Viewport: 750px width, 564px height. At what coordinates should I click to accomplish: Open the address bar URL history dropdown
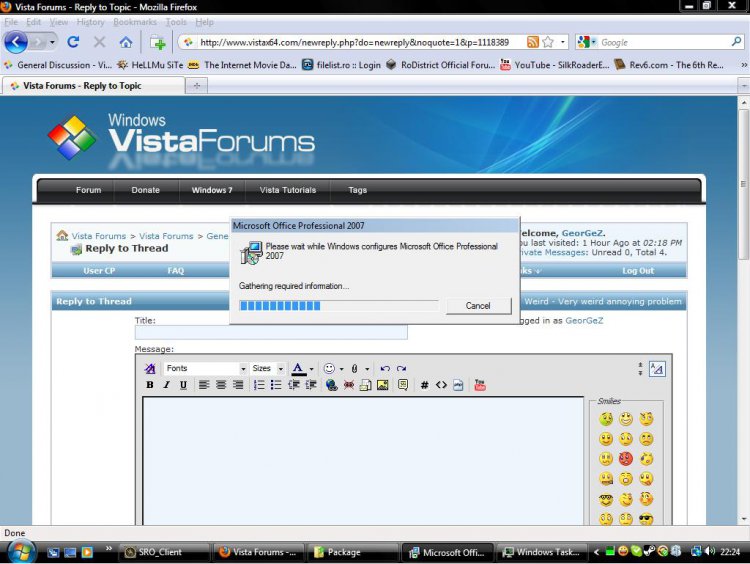point(562,42)
